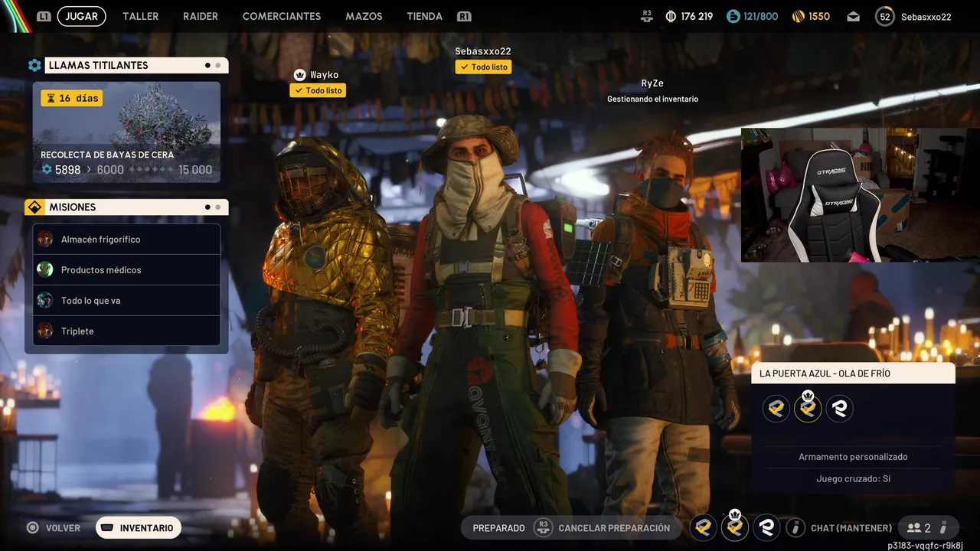Click the hourglass 16 días timer badge

[71, 98]
